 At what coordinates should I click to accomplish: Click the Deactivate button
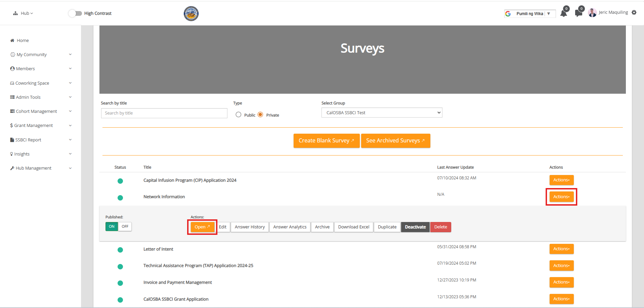click(x=415, y=227)
